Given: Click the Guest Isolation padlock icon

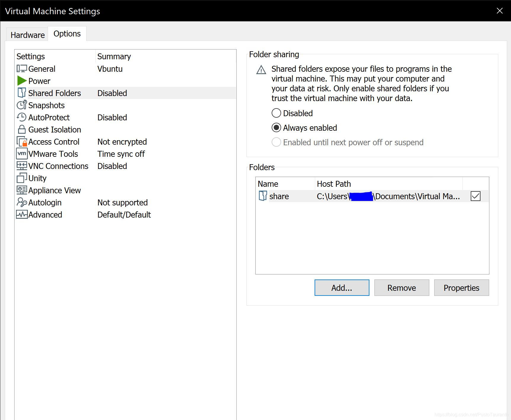Looking at the screenshot, I should [22, 129].
